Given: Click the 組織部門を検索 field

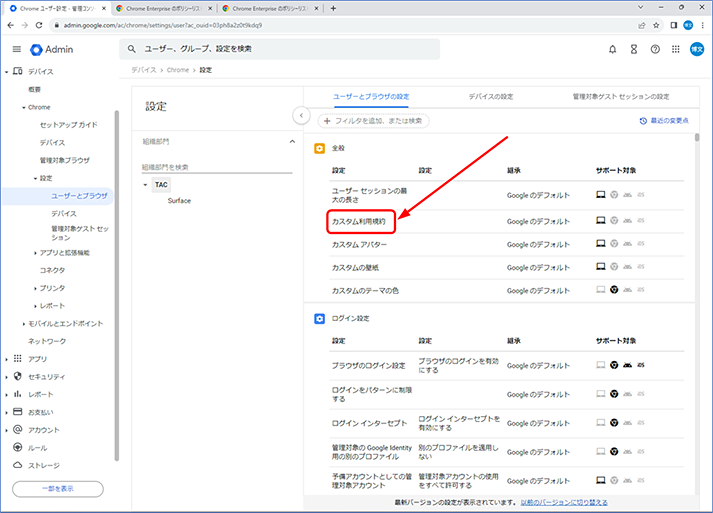Looking at the screenshot, I should click(x=216, y=167).
